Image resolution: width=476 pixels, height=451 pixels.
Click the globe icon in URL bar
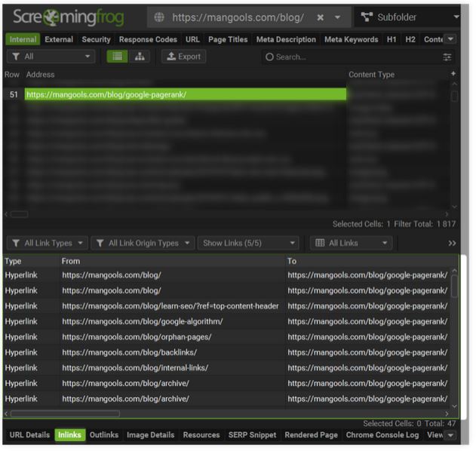point(159,17)
